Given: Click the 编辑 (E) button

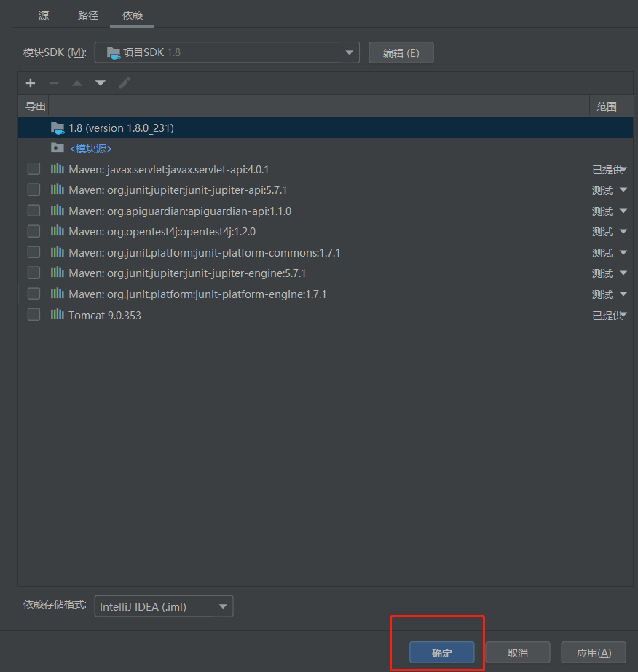Looking at the screenshot, I should tap(401, 52).
